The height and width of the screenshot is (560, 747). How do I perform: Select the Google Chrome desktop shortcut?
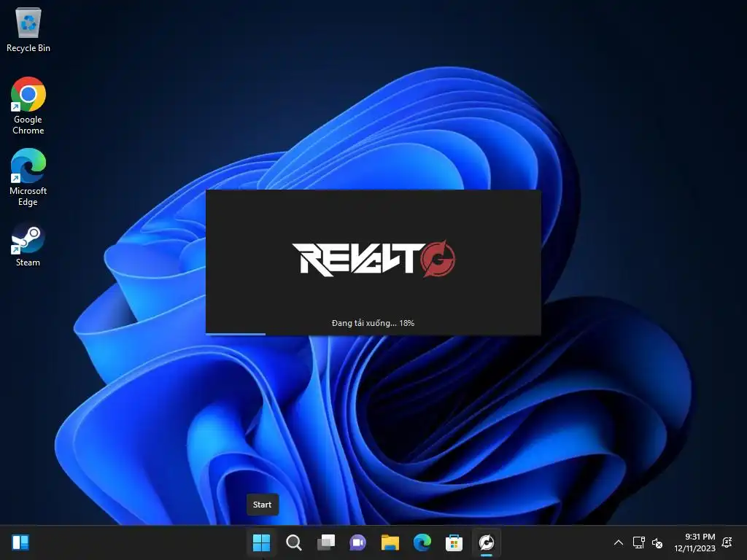point(28,106)
